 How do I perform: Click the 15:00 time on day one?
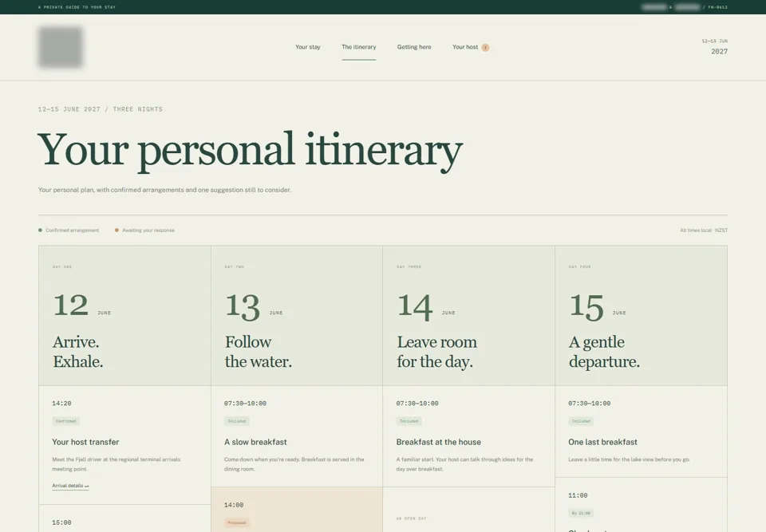[x=61, y=522]
